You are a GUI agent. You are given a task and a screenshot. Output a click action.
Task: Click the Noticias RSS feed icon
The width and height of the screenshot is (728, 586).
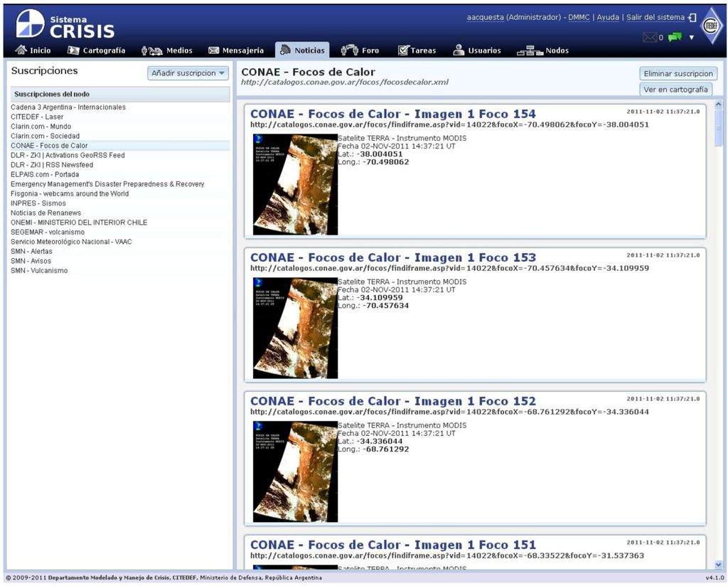coord(285,50)
